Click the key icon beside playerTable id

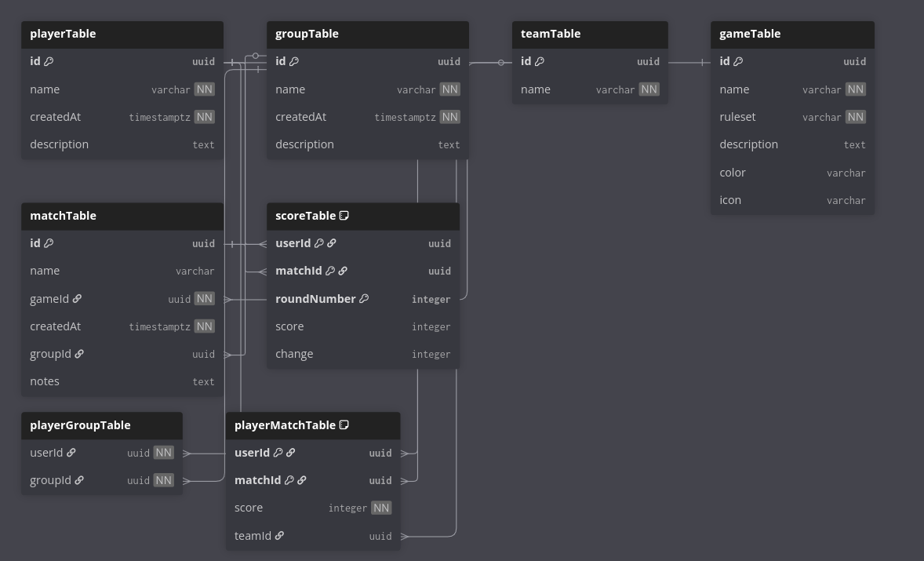[49, 61]
